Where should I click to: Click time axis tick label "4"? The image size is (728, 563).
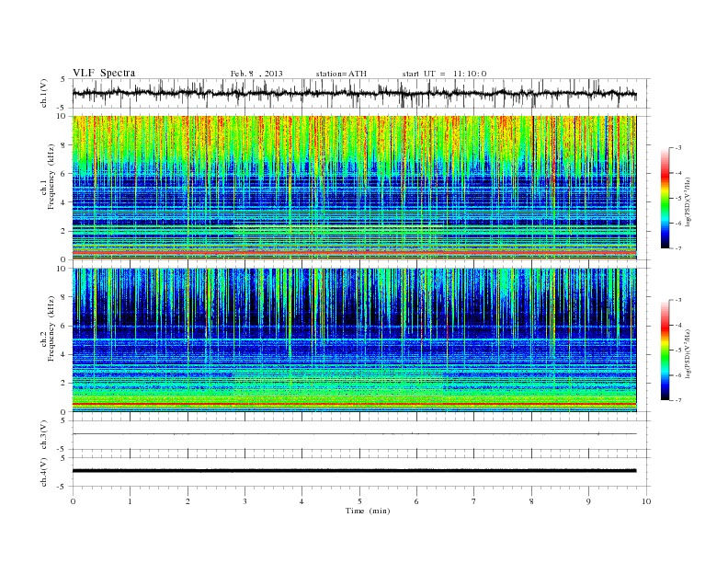point(301,501)
